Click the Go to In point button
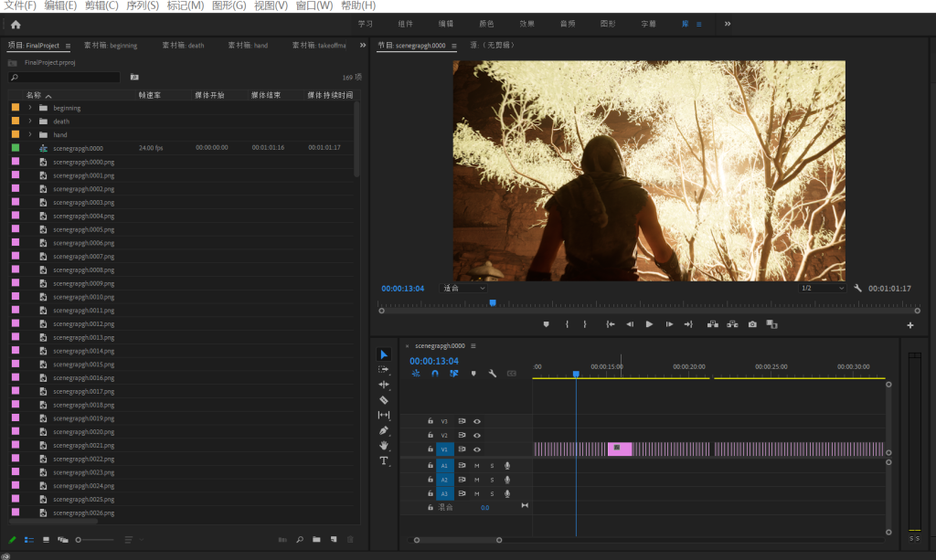The height and width of the screenshot is (560, 936). click(x=610, y=324)
